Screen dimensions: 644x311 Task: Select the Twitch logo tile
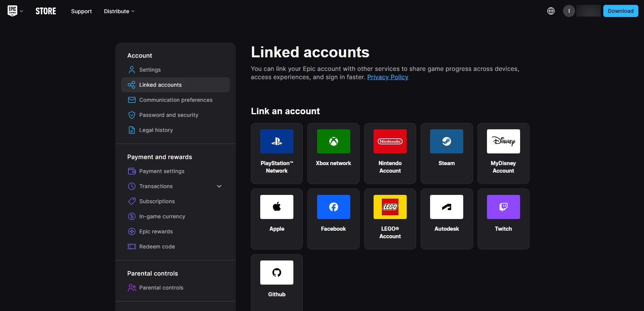click(x=504, y=207)
